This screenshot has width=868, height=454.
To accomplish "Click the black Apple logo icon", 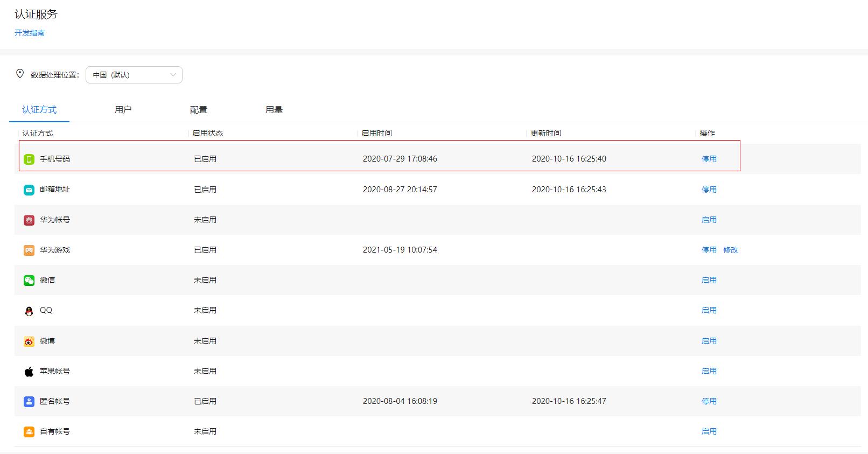I will [x=29, y=371].
